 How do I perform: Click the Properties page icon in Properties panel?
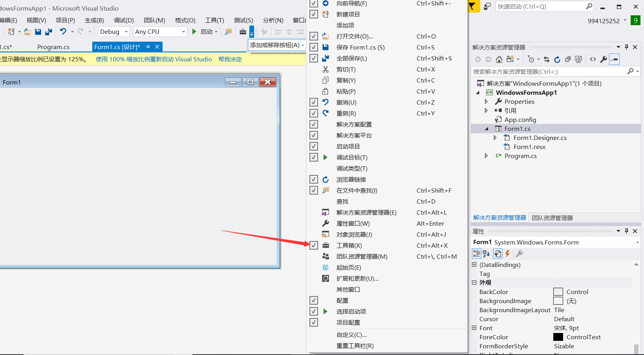click(x=498, y=254)
